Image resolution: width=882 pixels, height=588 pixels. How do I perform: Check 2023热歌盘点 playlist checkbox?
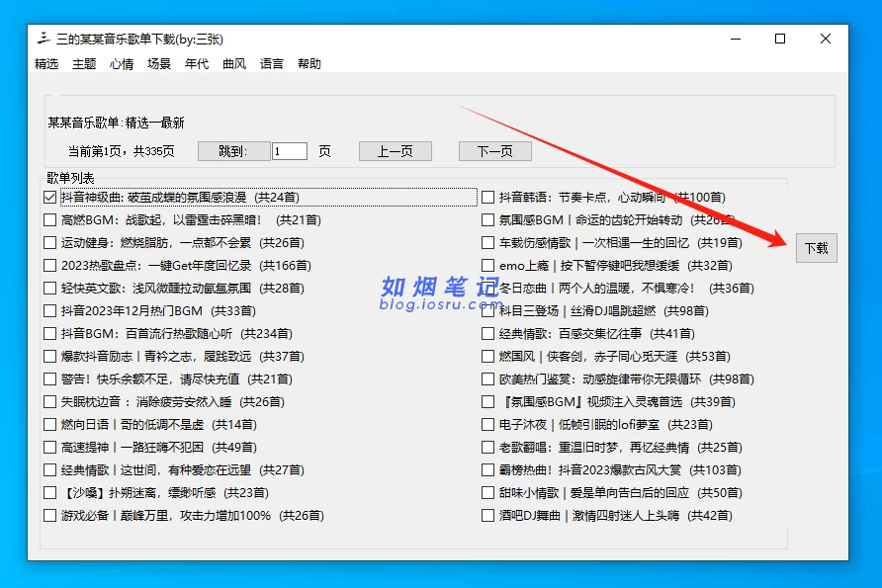(50, 265)
